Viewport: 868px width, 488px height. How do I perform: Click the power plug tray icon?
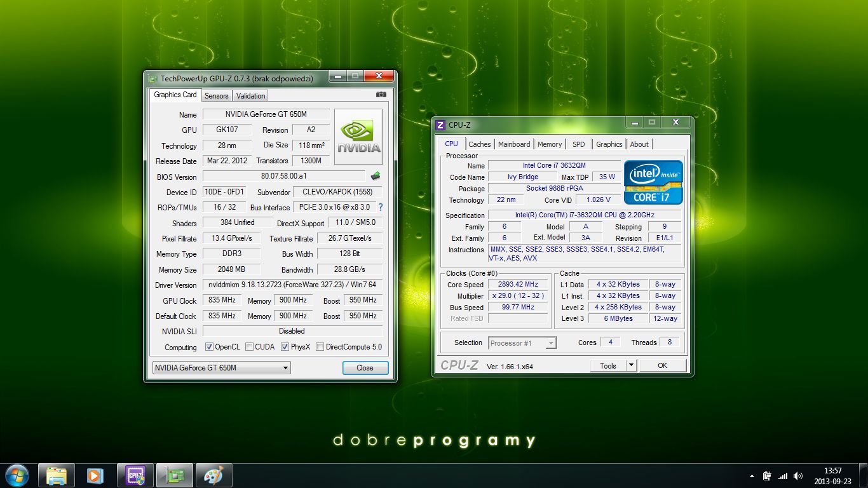pyautogui.click(x=768, y=476)
